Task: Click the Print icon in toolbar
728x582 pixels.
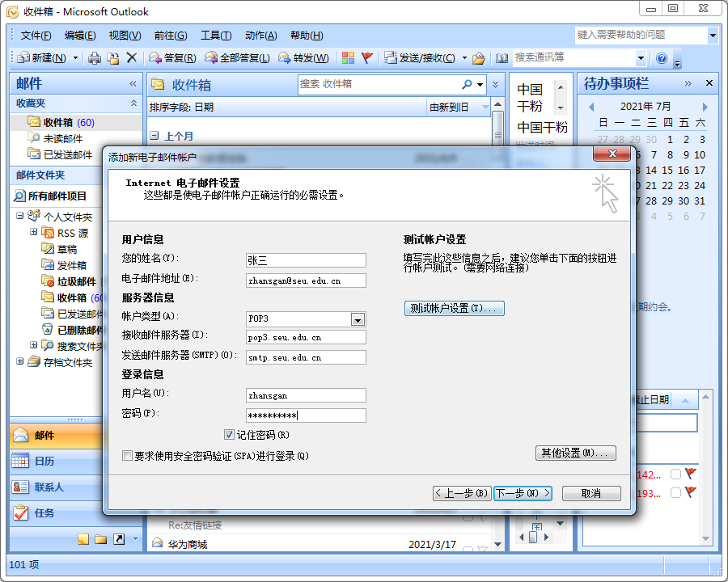Action: pos(95,58)
